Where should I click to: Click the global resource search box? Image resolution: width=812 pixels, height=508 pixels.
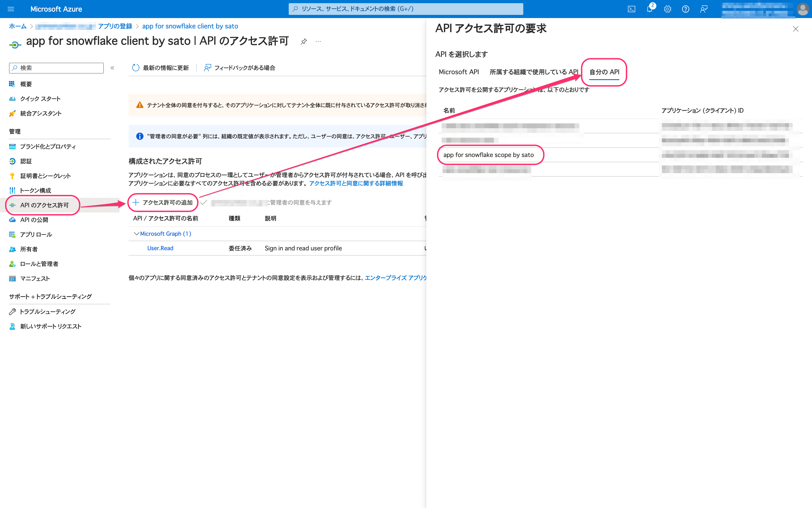click(x=406, y=9)
